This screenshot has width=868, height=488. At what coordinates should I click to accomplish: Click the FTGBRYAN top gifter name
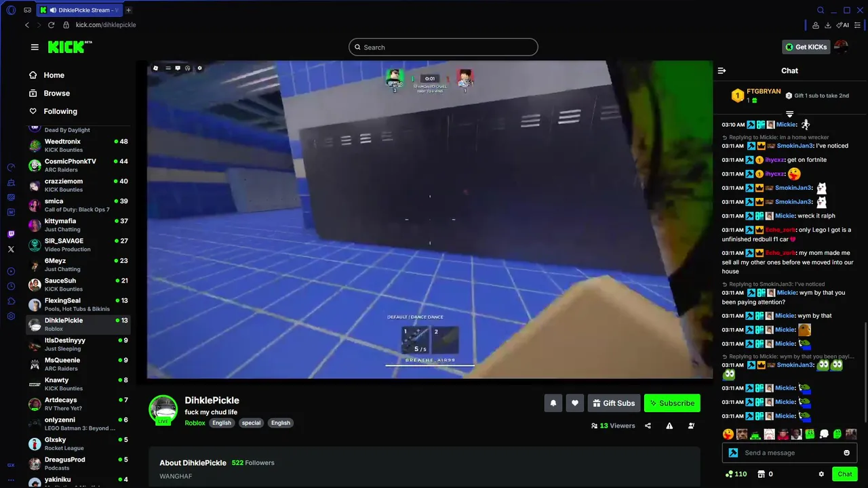point(764,91)
